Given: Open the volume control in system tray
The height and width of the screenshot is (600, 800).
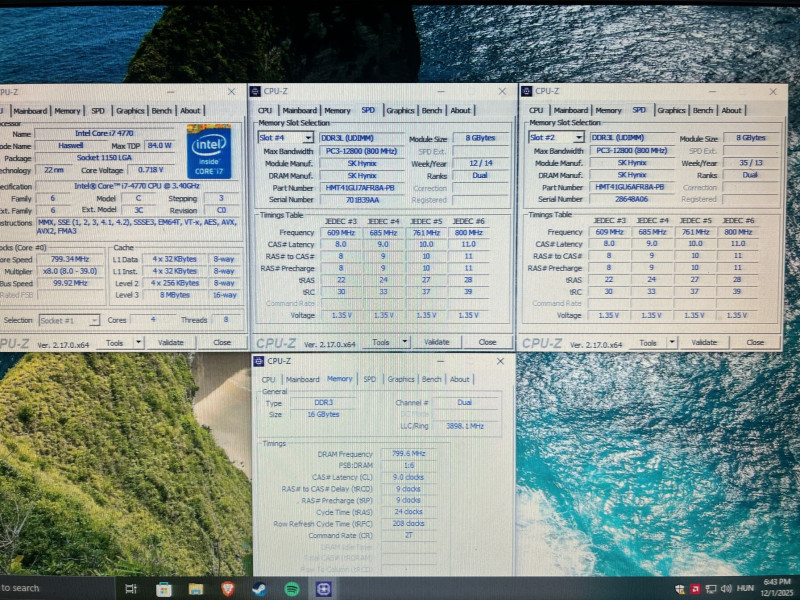Looking at the screenshot, I should click(726, 589).
